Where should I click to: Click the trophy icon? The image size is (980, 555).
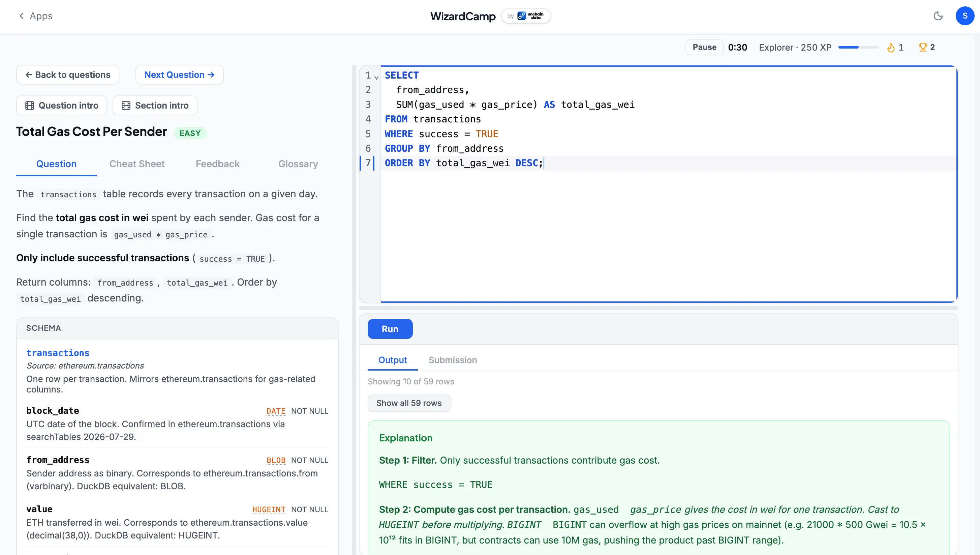[x=922, y=47]
